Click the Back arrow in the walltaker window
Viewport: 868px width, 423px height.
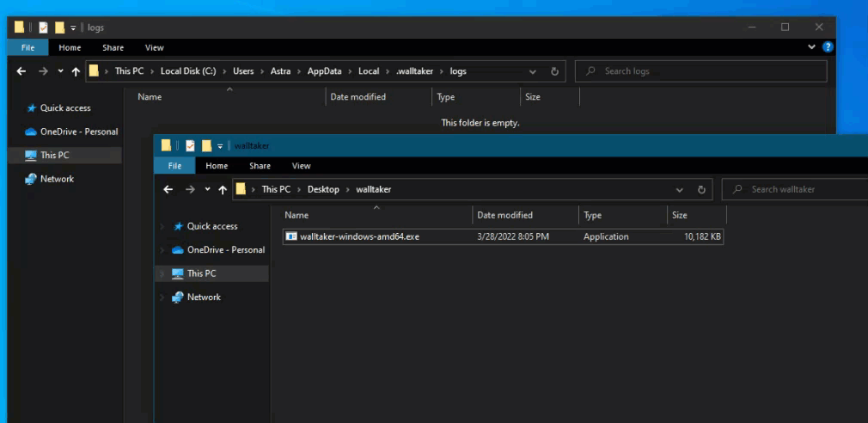[x=168, y=189]
